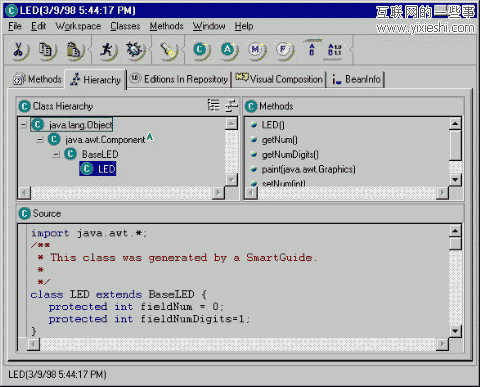Click the class icon beside BaseLED

coord(70,154)
